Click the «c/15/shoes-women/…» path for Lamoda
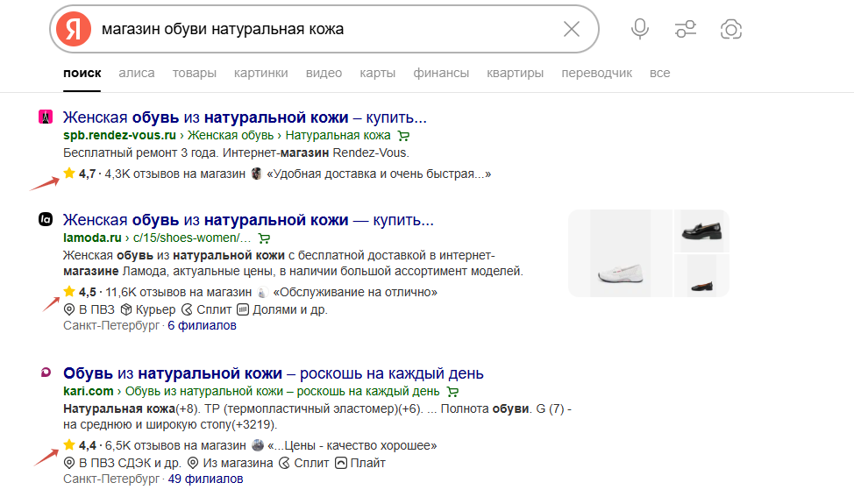The image size is (854, 504). [192, 238]
